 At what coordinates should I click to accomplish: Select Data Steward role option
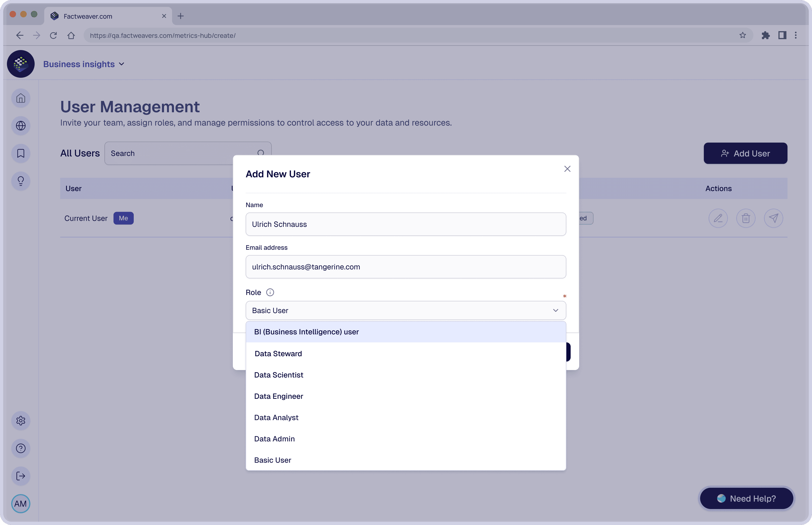pos(405,354)
